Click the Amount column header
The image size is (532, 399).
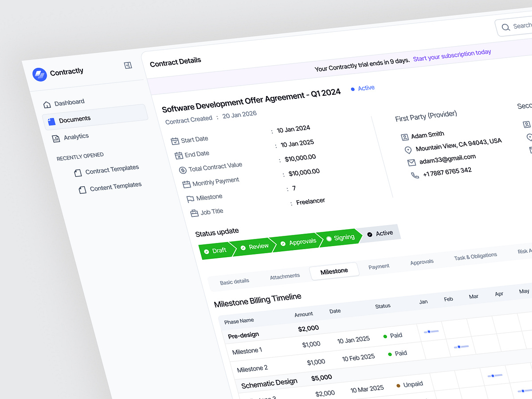[304, 314]
